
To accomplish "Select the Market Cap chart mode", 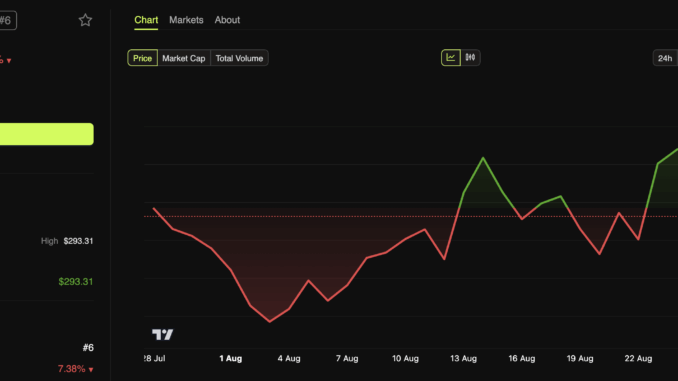I will pos(184,58).
